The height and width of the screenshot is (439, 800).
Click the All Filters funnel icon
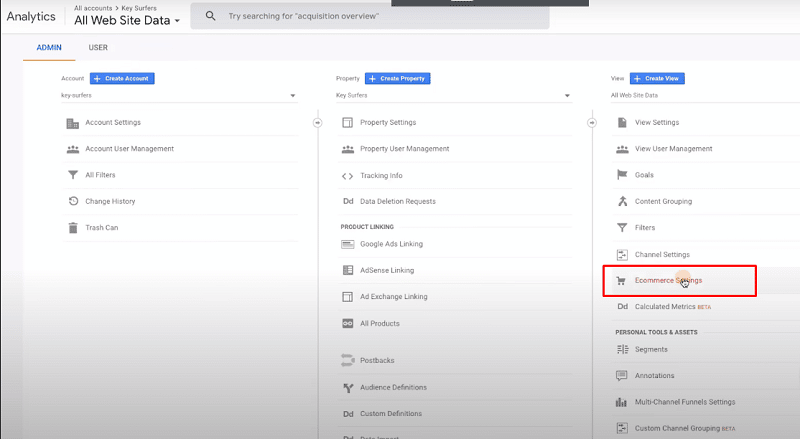click(x=73, y=175)
